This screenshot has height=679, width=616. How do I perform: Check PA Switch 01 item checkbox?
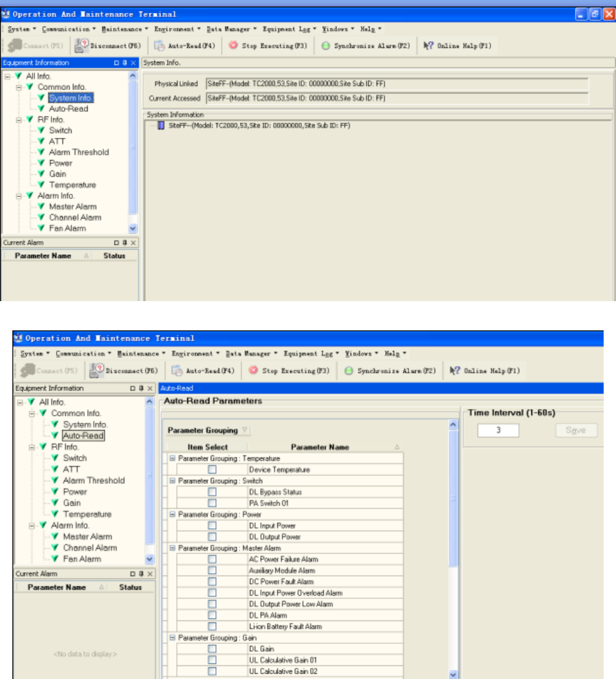click(212, 503)
